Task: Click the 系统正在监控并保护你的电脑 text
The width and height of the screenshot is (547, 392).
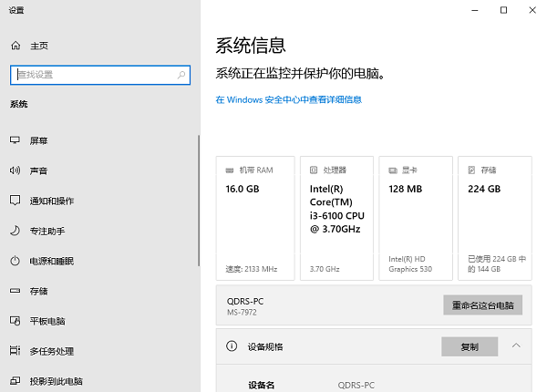Action: click(x=300, y=74)
